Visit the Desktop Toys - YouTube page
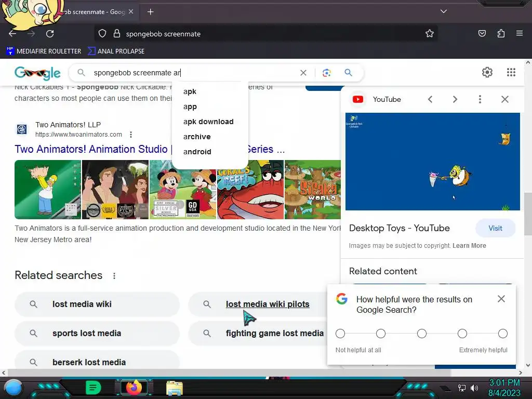This screenshot has height=399, width=532. pos(495,229)
